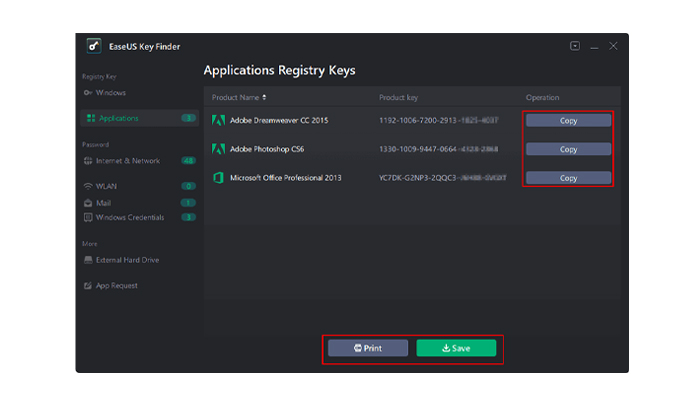Open Windows Credentials section
700x400 pixels.
click(140, 217)
